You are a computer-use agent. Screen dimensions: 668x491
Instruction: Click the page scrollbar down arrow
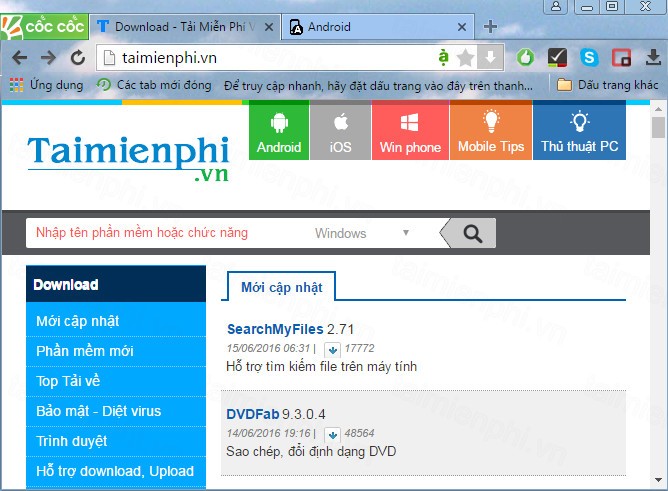click(x=659, y=480)
